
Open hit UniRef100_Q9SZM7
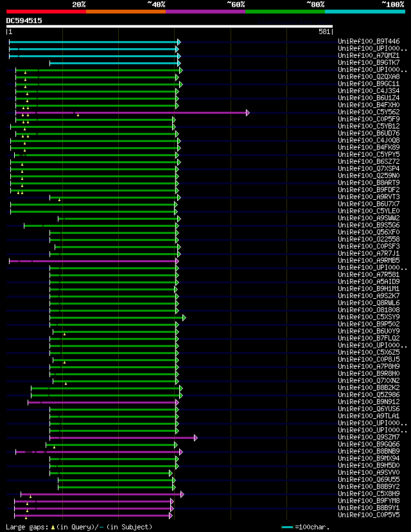click(x=369, y=437)
